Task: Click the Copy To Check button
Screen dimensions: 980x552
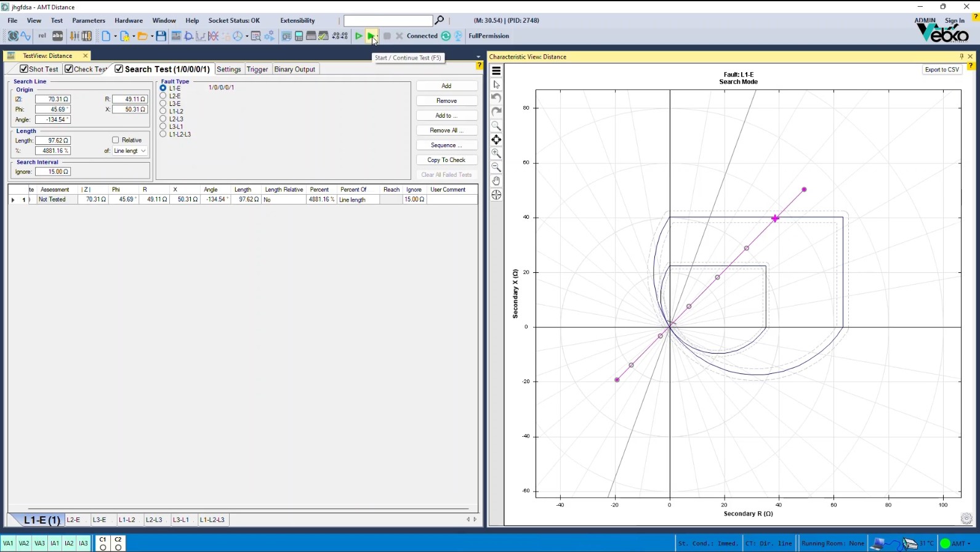Action: click(446, 160)
